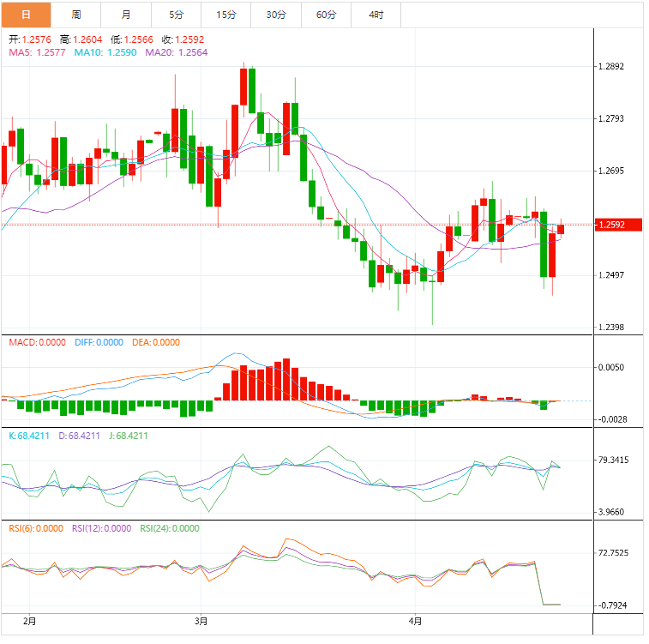Switch to the 月 monthly tab
Image resolution: width=649 pixels, height=644 pixels.
[126, 15]
